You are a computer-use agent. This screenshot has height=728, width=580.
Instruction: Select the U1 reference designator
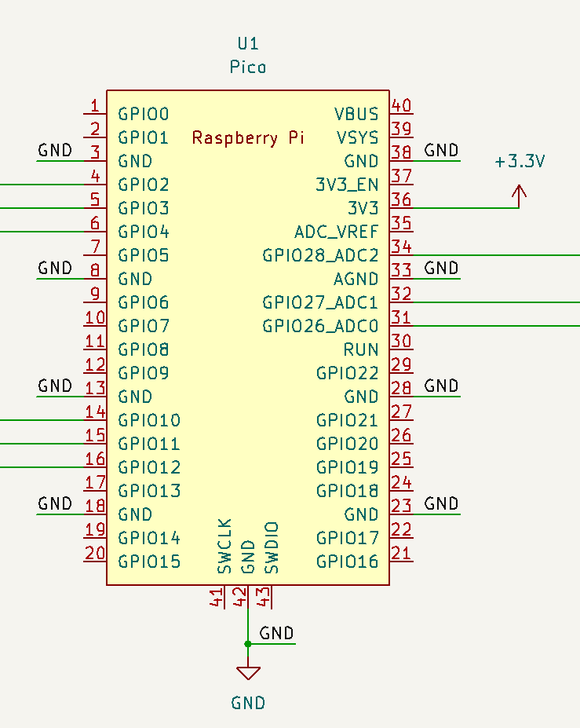(248, 44)
